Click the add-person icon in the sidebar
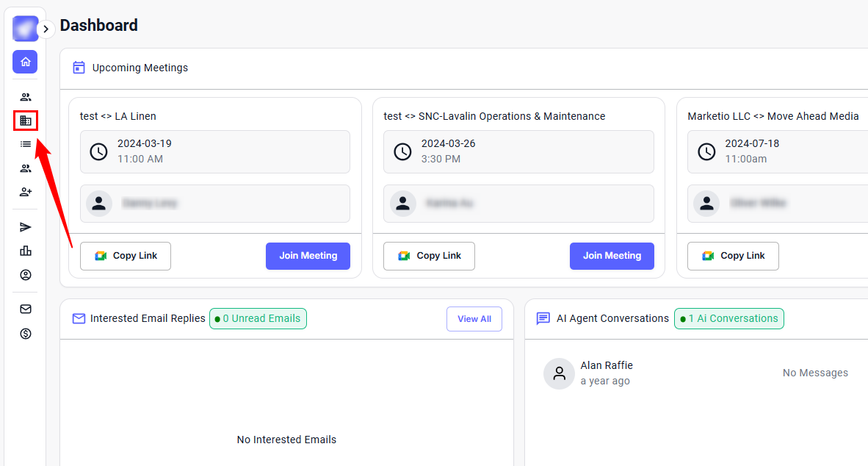This screenshot has height=466, width=868. (x=26, y=192)
